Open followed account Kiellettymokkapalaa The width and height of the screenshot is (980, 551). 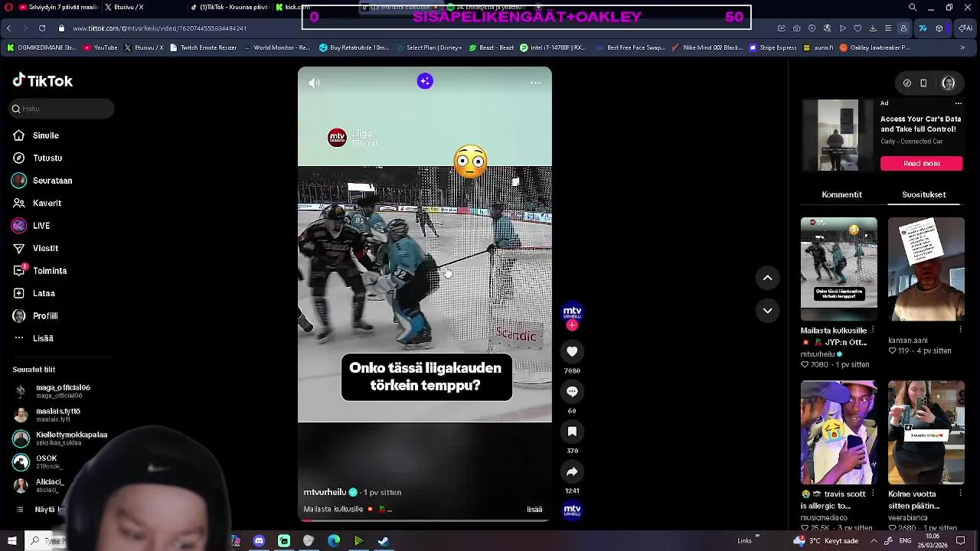click(x=61, y=439)
